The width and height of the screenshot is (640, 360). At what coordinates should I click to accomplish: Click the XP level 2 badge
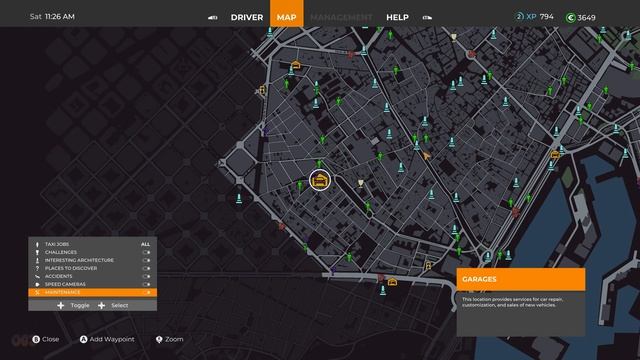tap(519, 17)
